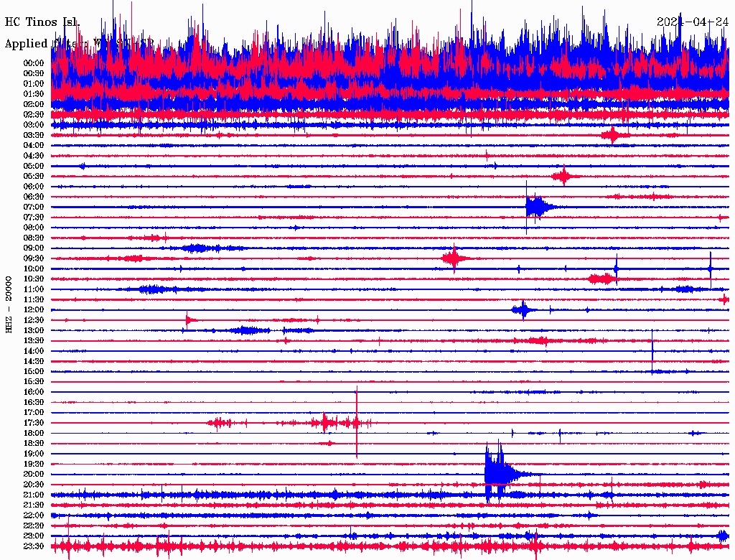The width and height of the screenshot is (735, 560).
Task: Select the 13:00 time label
Action: coord(34,330)
